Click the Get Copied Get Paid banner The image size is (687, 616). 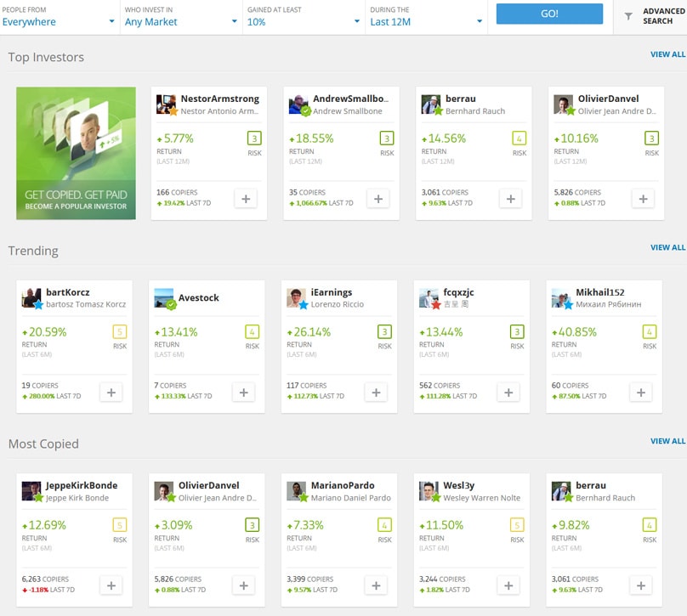tap(76, 153)
